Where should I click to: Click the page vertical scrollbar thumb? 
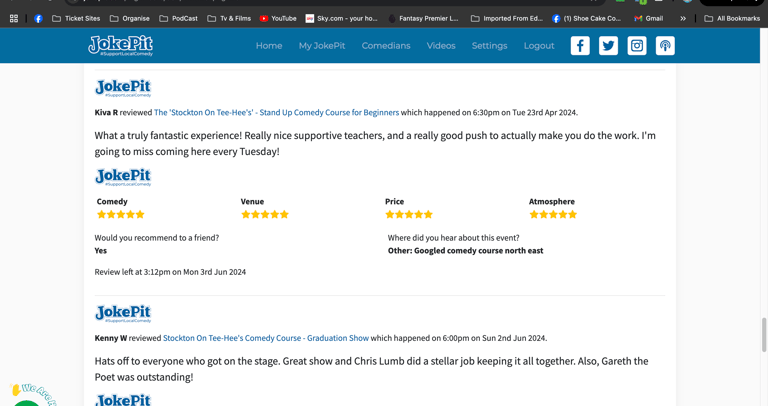(x=764, y=335)
